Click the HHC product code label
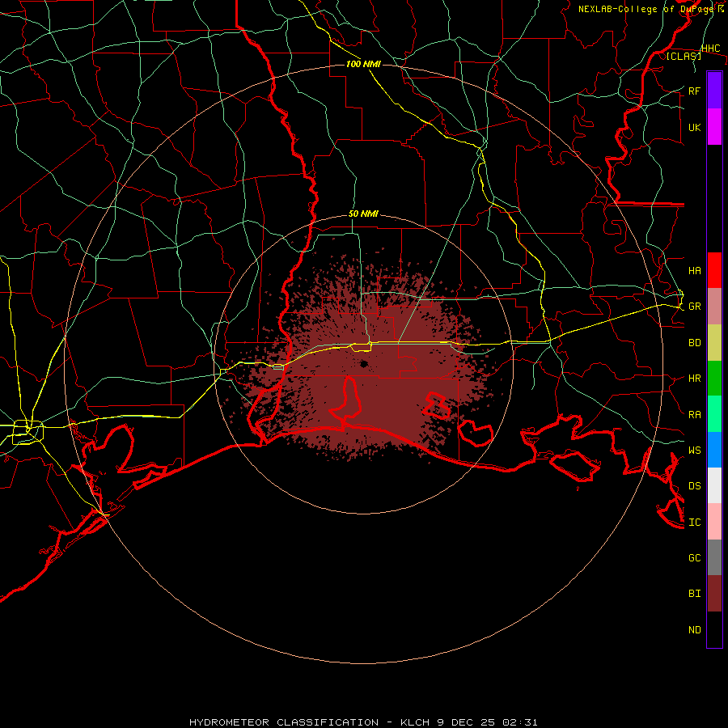Screen dimensions: 728x728 (x=710, y=49)
